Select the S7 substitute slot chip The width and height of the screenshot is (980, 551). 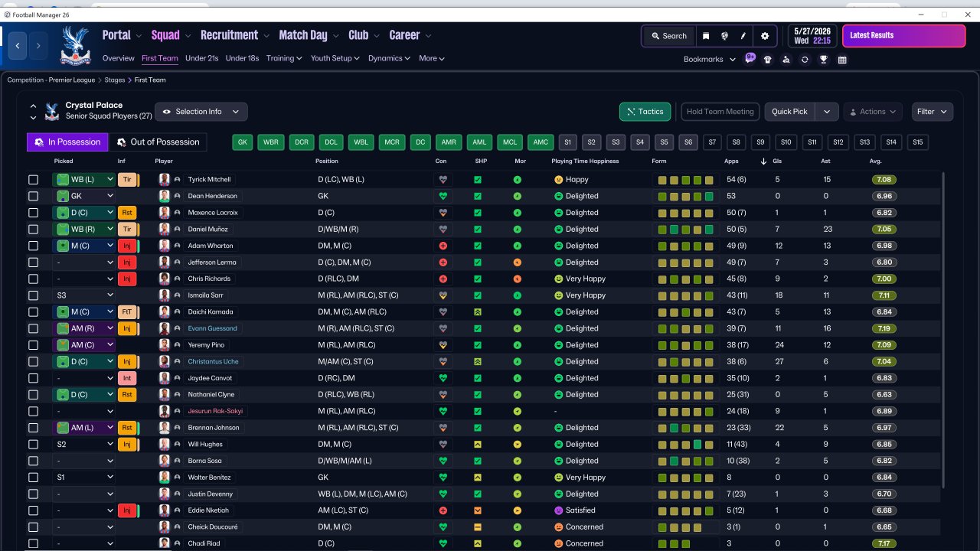713,142
